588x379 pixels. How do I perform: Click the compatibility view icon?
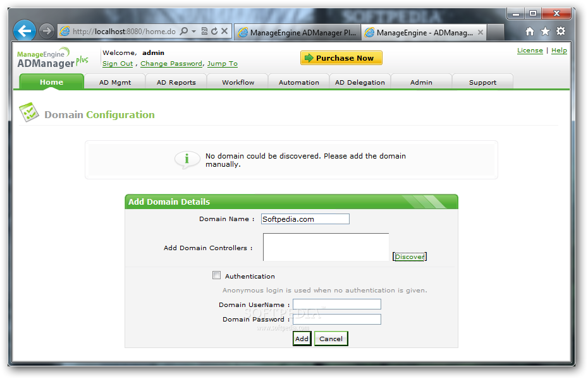(204, 31)
